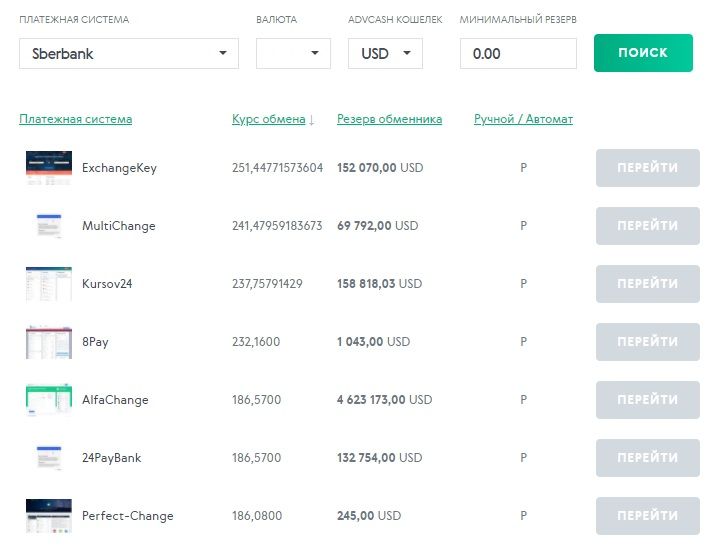Screen dimensions: 714x550
Task: Click ПЕРЕЙТИ button for ExchangeKey
Action: click(x=647, y=168)
